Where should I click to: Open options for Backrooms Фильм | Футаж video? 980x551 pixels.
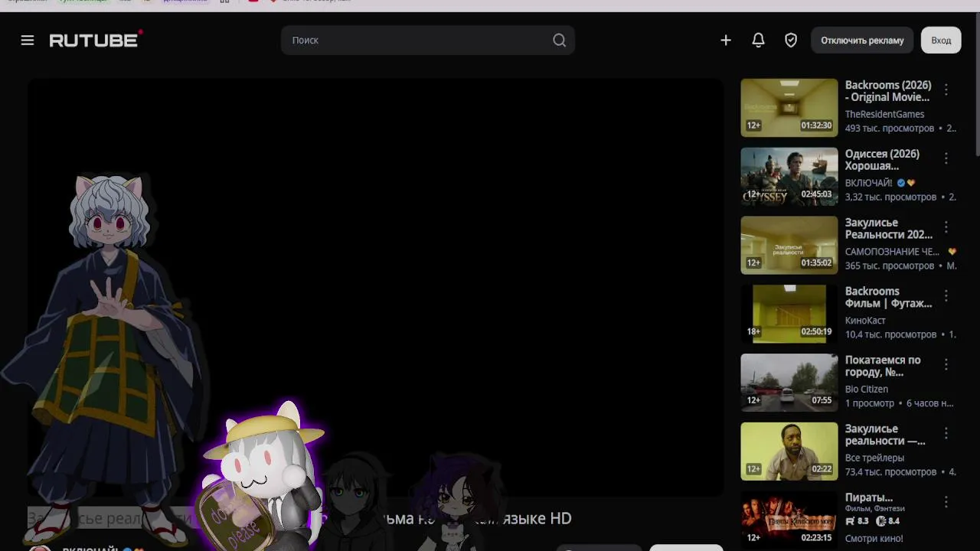(946, 297)
